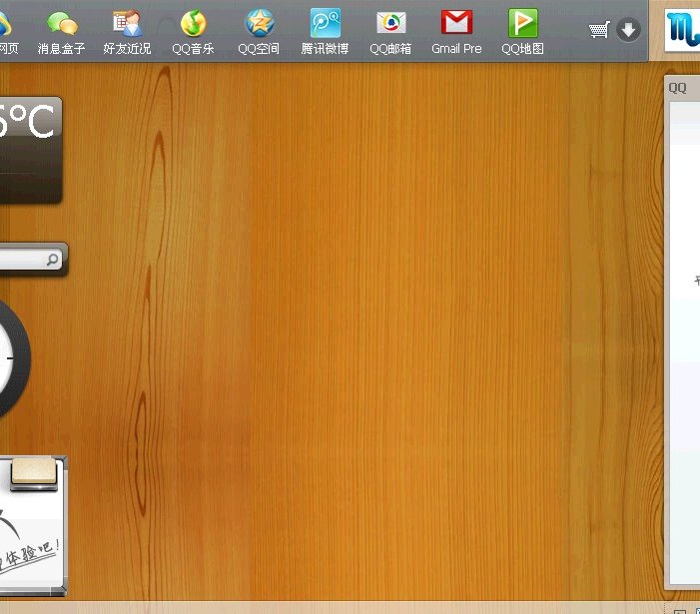
Task: Click the Scorpio zodiac widget icon
Action: [682, 29]
